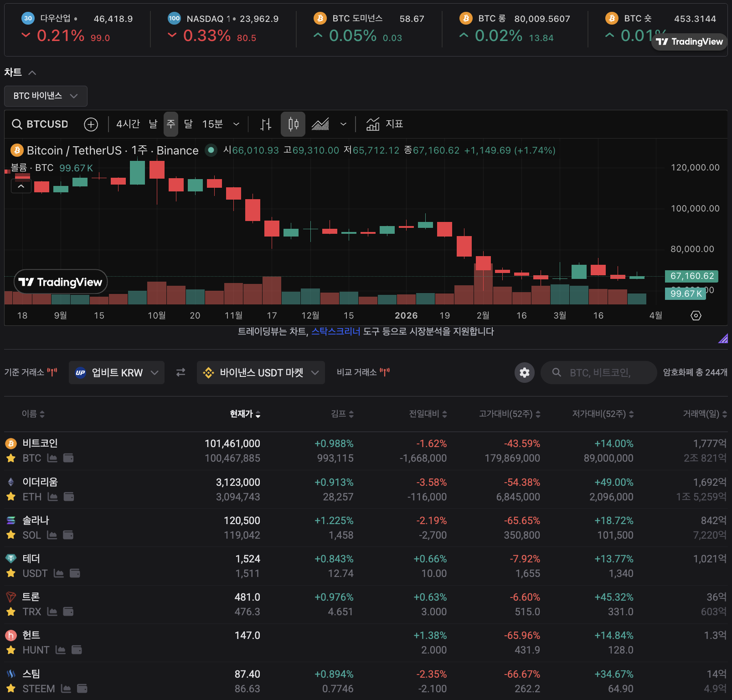Screen dimensions: 732x700
Task: Open the BTCUSD symbol search
Action: [40, 124]
